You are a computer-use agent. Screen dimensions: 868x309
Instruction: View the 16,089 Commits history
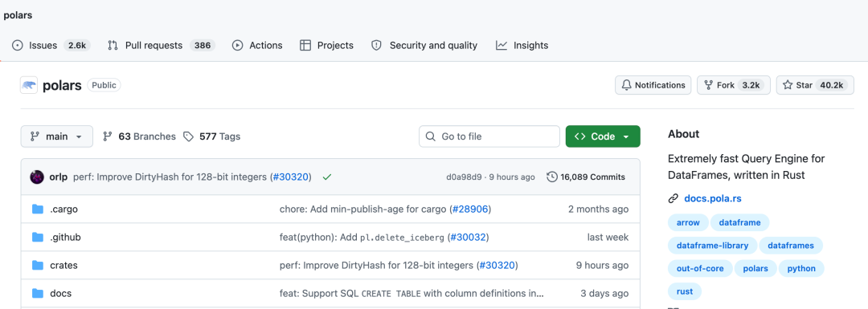pyautogui.click(x=586, y=177)
